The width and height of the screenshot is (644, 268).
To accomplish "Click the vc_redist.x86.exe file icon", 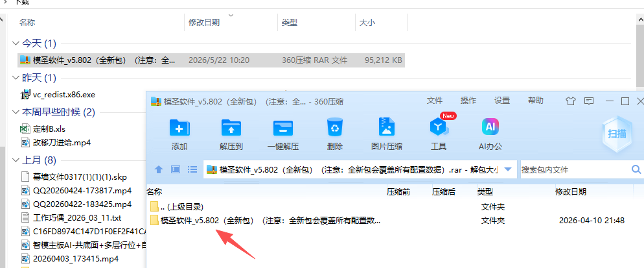I will pos(25,95).
